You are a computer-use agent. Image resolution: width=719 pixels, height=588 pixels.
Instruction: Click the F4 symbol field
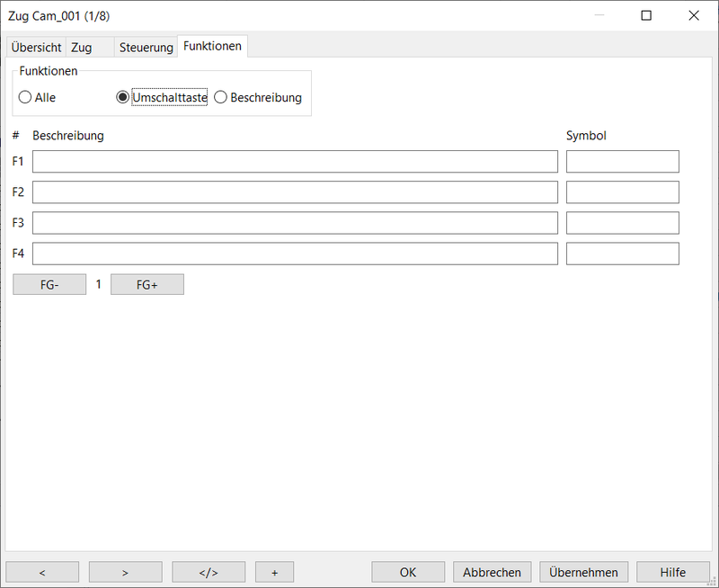click(622, 254)
